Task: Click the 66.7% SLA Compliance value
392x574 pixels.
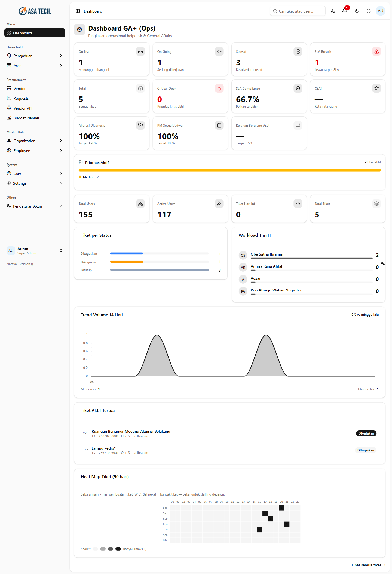Action: point(247,99)
